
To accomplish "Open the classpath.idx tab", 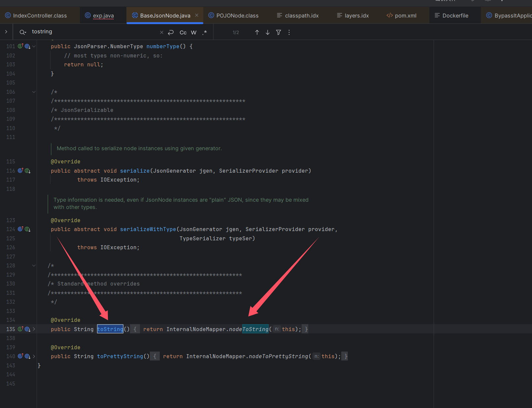I will coord(298,16).
